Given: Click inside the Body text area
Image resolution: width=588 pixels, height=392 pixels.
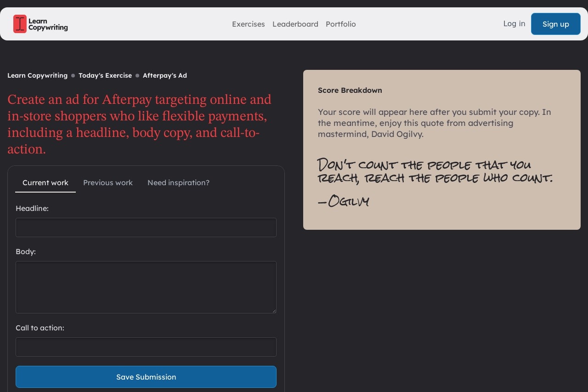Looking at the screenshot, I should pyautogui.click(x=146, y=287).
